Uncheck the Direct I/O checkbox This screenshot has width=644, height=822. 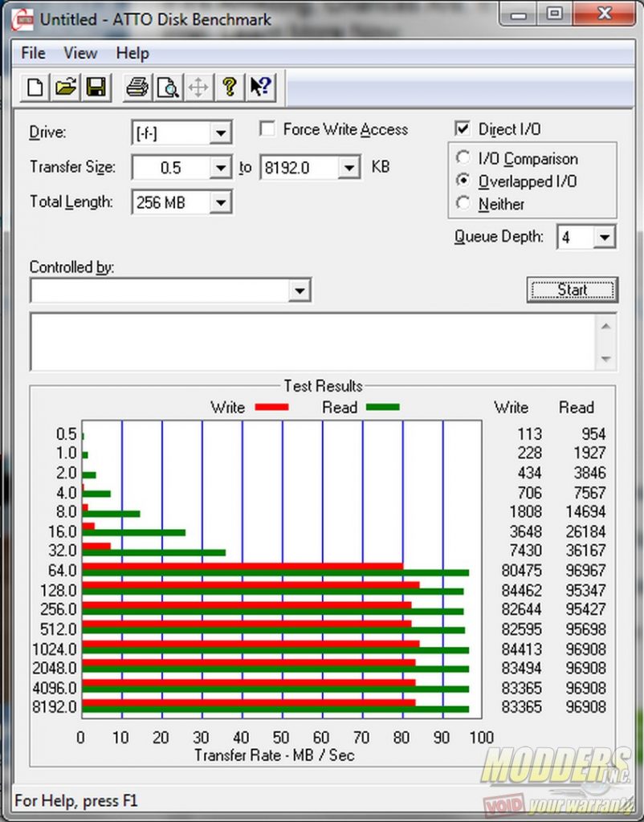(x=463, y=129)
